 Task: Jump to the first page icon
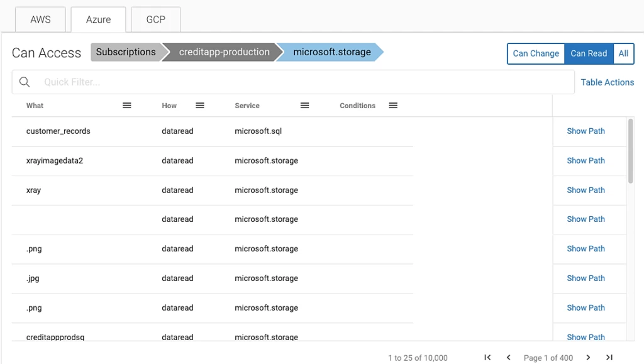point(487,357)
